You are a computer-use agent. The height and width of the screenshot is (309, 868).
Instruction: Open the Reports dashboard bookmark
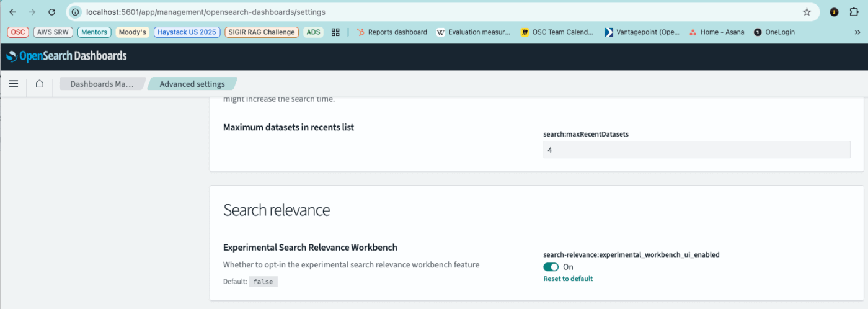click(x=392, y=32)
